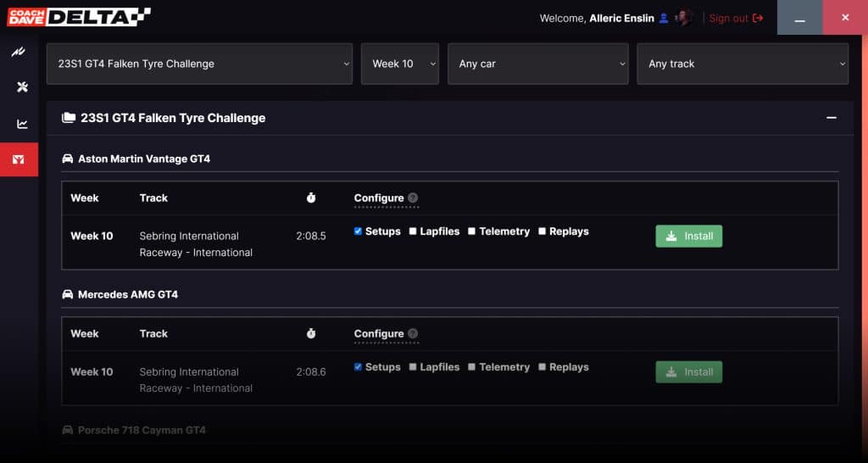Enable Lapfiles for Aston Martin Vantage GT4
Screen dimensions: 868x463
[x=413, y=231]
